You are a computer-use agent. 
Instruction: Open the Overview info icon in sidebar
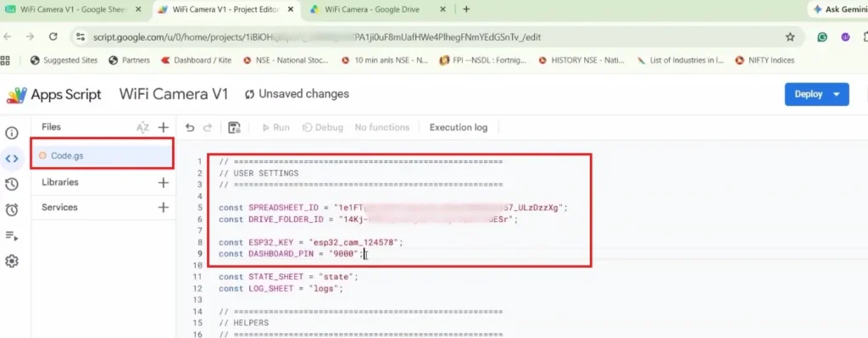point(12,133)
